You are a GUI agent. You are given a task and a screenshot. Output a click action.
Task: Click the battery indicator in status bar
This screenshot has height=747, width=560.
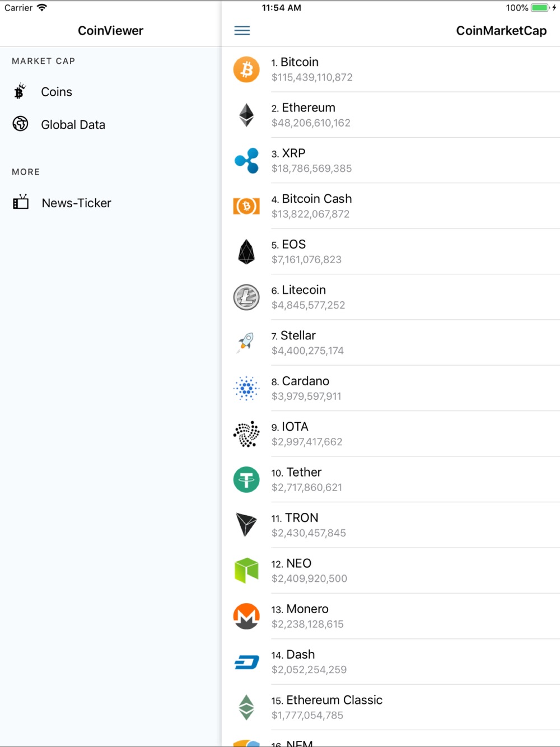[x=540, y=8]
